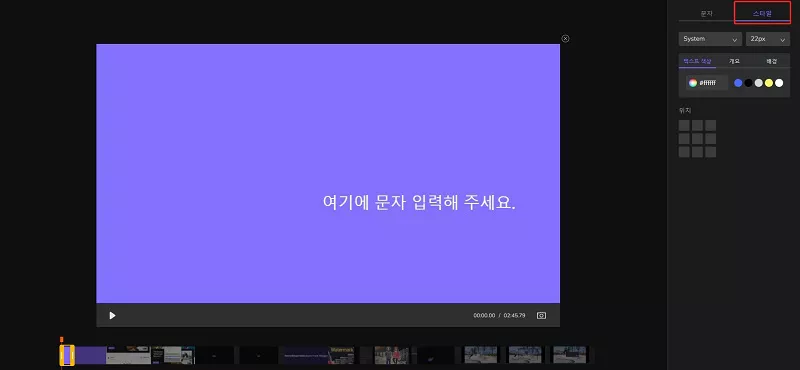Open the rainbow color picker wheel
800x370 pixels.
pyautogui.click(x=692, y=83)
